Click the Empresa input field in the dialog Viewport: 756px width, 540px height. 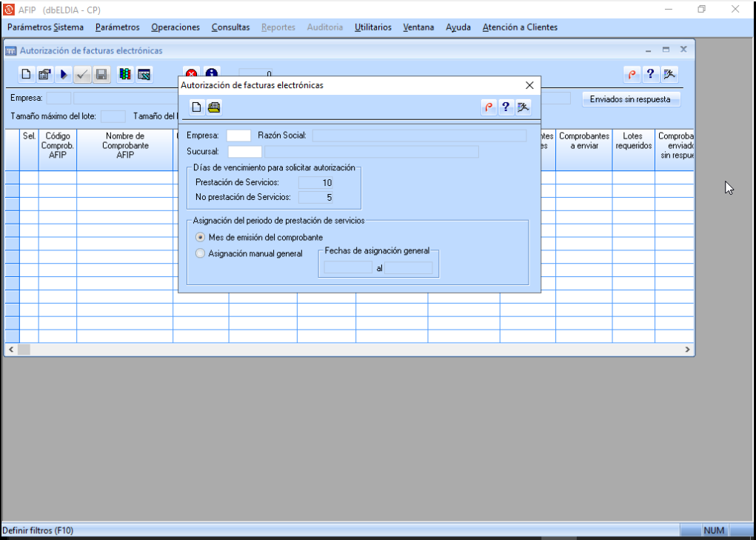click(238, 136)
